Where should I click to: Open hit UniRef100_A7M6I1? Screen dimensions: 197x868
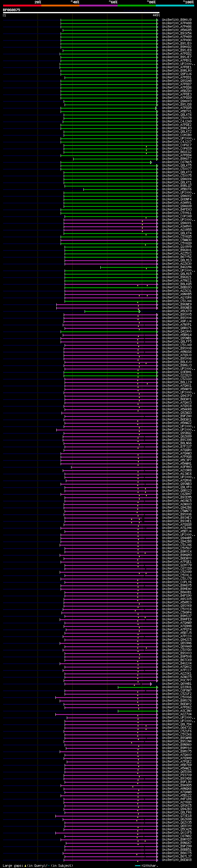177,281
